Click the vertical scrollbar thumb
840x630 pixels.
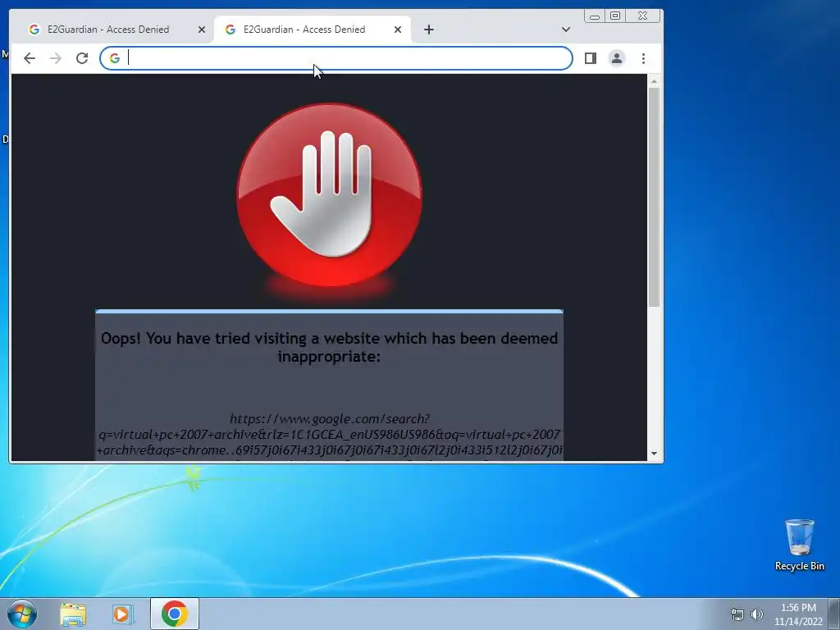coord(654,197)
